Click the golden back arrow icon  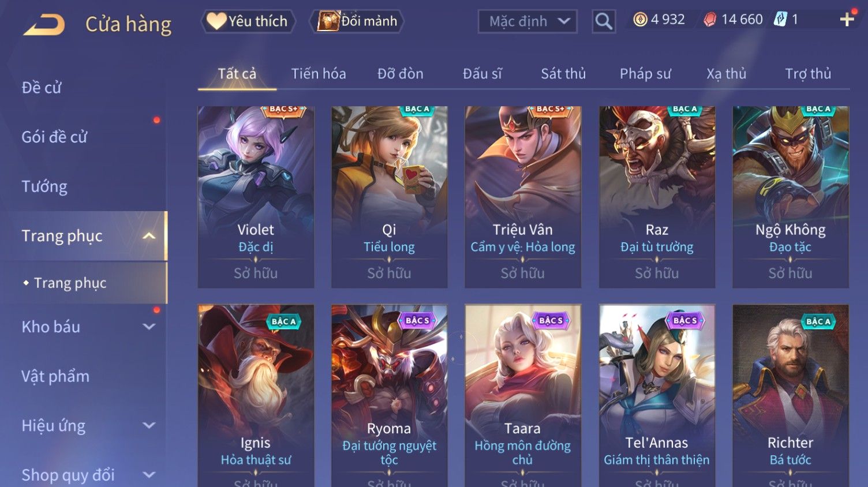tap(44, 25)
